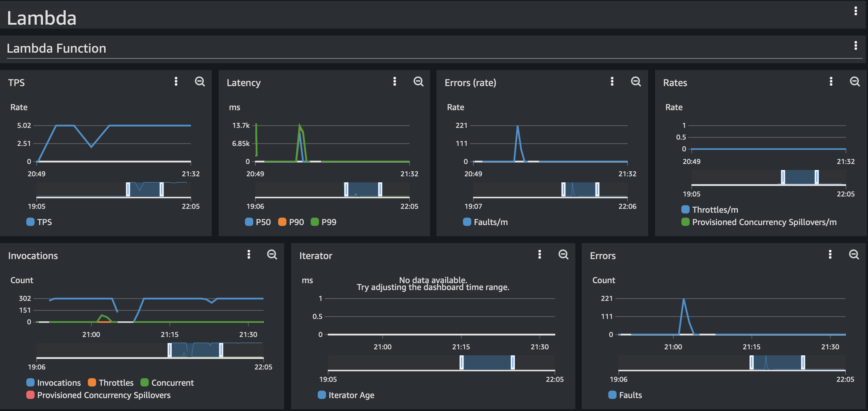
Task: Toggle the P50 latency series
Action: click(x=258, y=222)
